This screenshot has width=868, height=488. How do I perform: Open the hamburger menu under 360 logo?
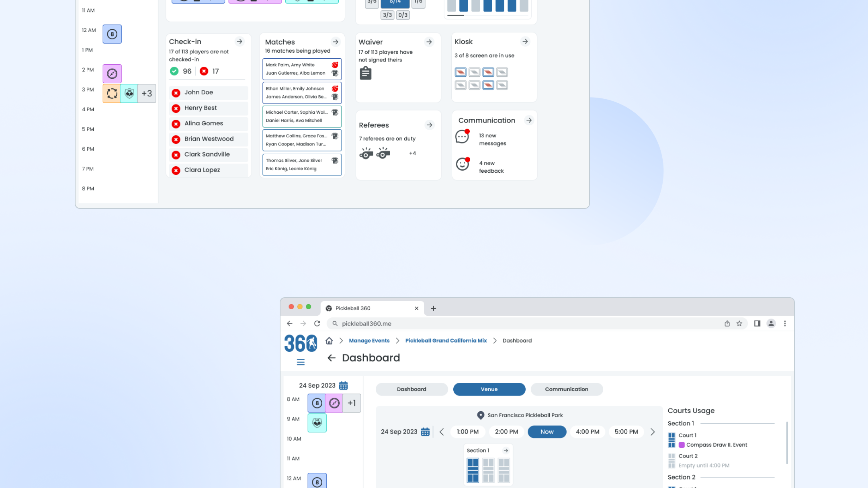[301, 362]
